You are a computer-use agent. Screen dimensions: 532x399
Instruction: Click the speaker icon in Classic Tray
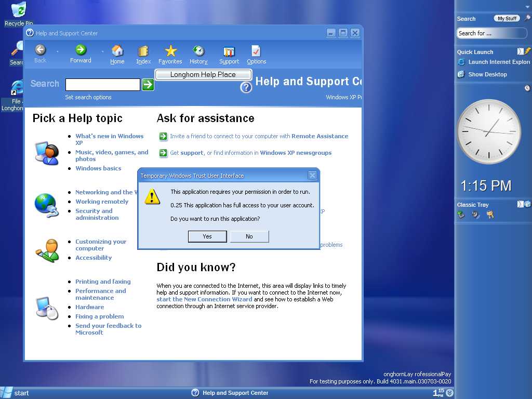coord(476,215)
